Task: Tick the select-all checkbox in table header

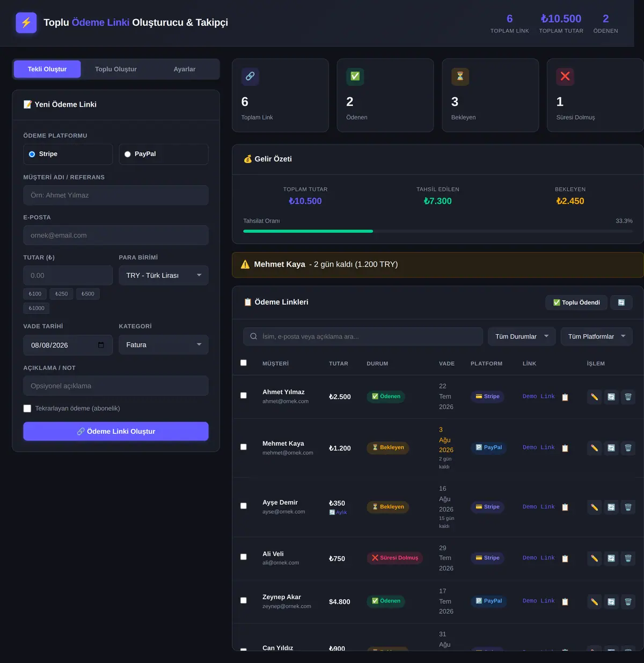Action: [x=244, y=363]
